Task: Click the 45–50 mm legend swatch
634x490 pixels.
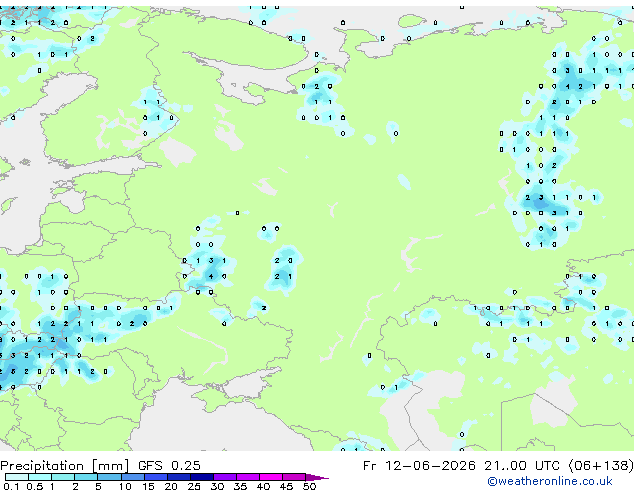Action: coord(294,477)
